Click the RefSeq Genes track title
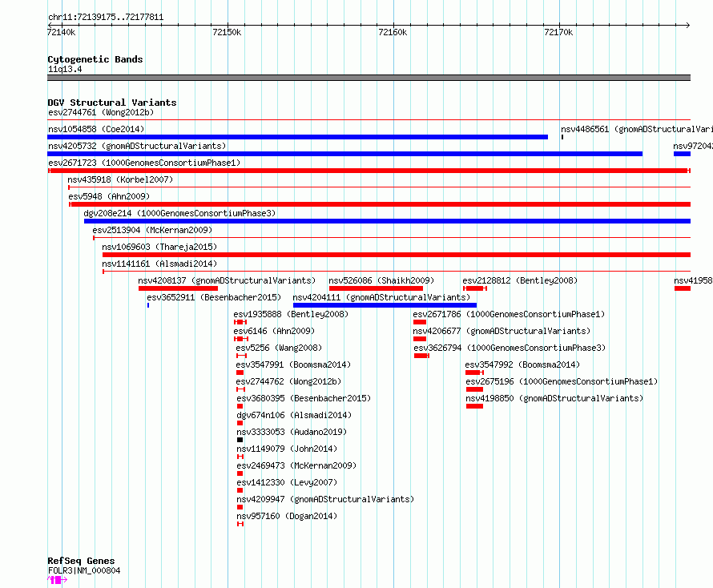 click(x=82, y=562)
